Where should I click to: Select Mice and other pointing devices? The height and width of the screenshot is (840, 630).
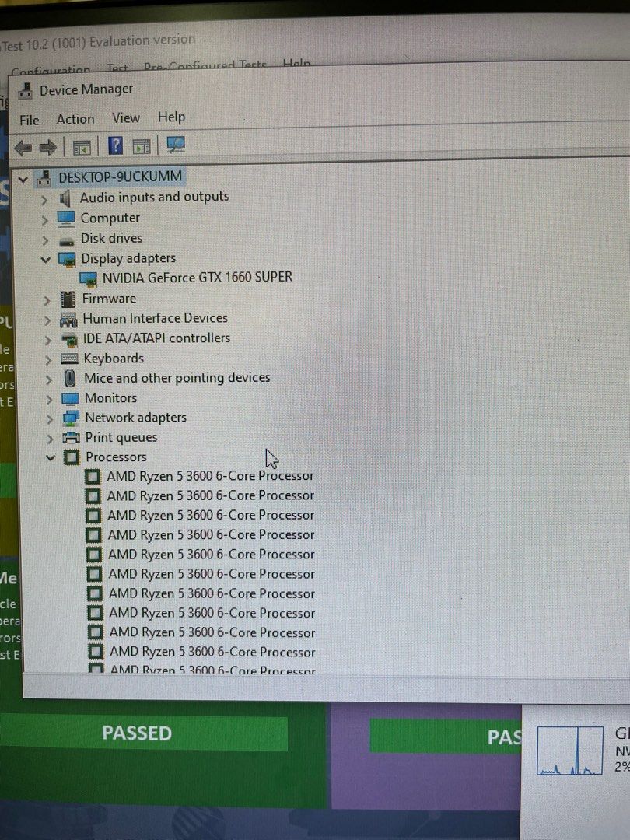[177, 378]
